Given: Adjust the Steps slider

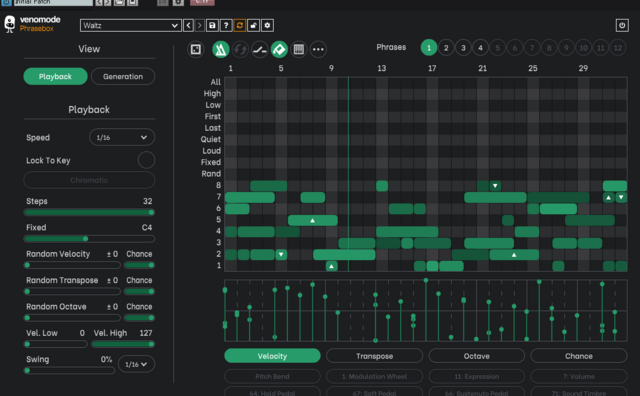Looking at the screenshot, I should [89, 212].
